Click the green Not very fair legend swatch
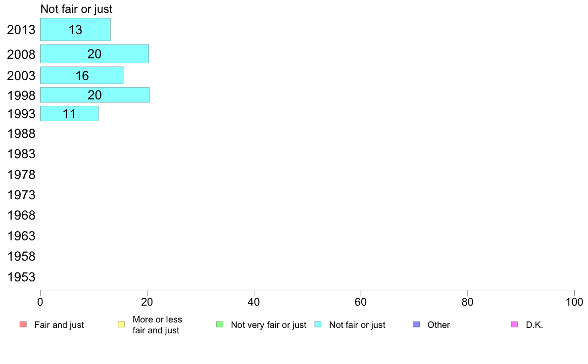The width and height of the screenshot is (588, 364). (220, 324)
